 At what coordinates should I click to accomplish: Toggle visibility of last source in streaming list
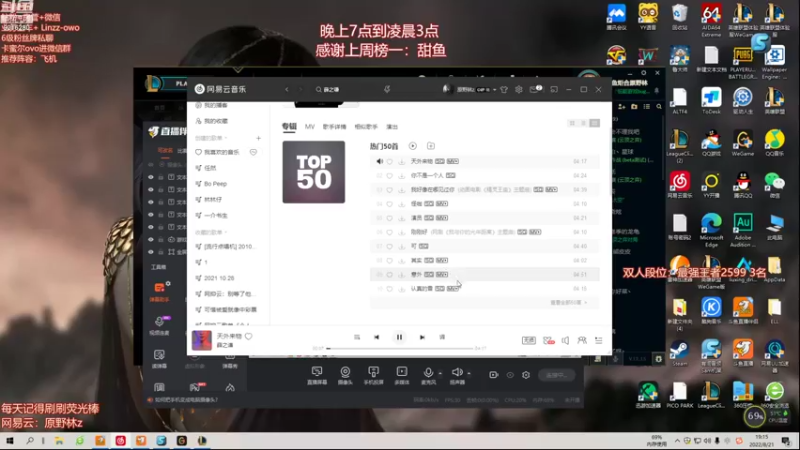(x=151, y=252)
